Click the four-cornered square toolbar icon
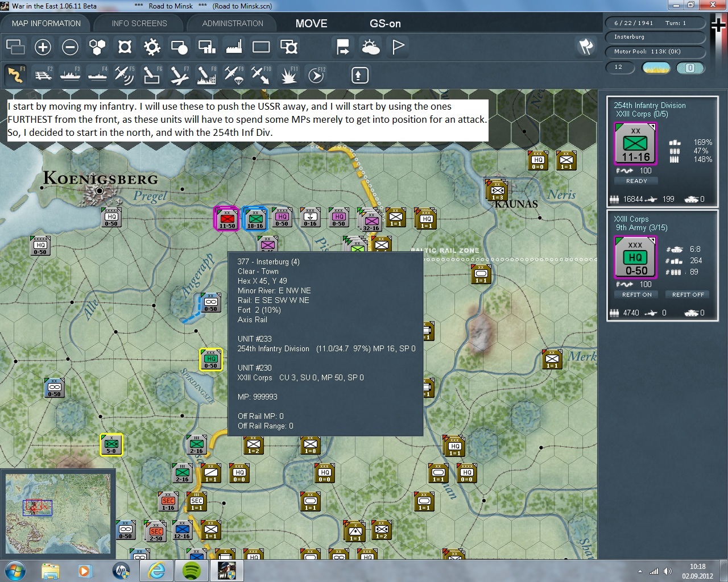 [125, 47]
